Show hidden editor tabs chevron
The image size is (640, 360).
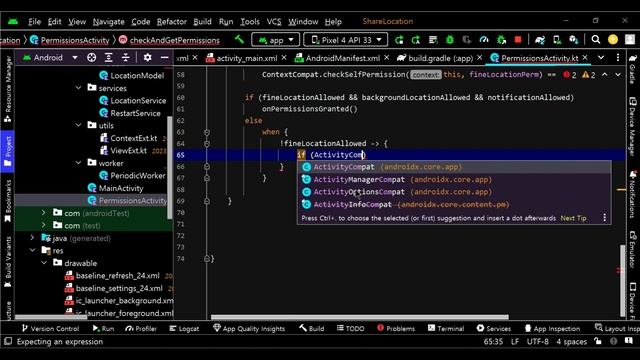pos(601,58)
